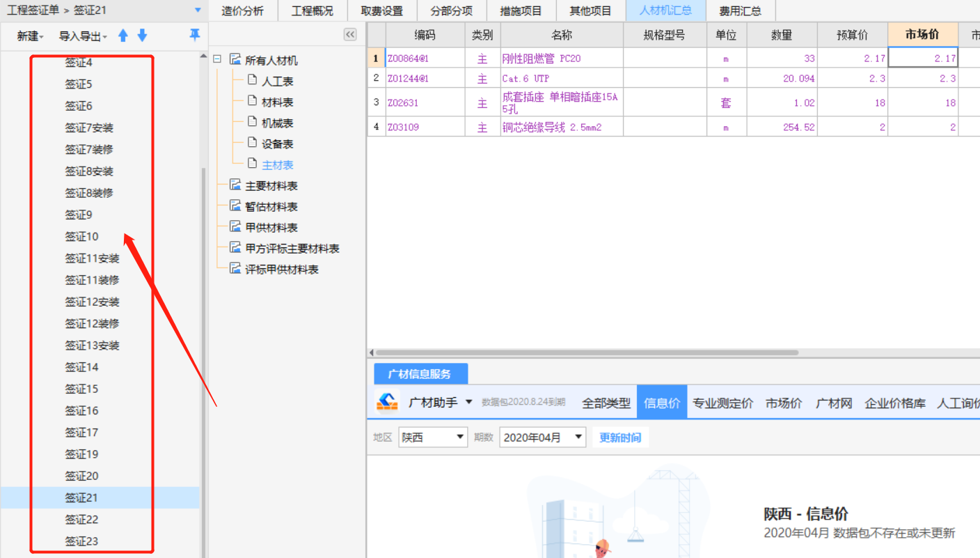Click the 人工表 document icon
Image resolution: width=980 pixels, height=558 pixels.
[x=253, y=80]
